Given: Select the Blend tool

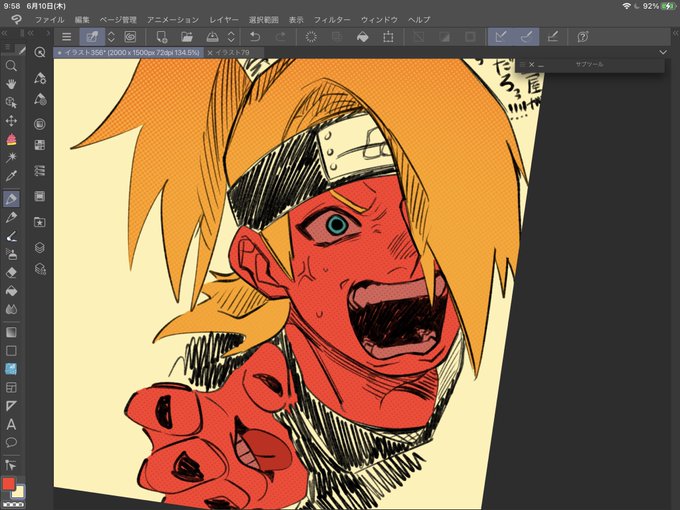Looking at the screenshot, I should [x=11, y=309].
